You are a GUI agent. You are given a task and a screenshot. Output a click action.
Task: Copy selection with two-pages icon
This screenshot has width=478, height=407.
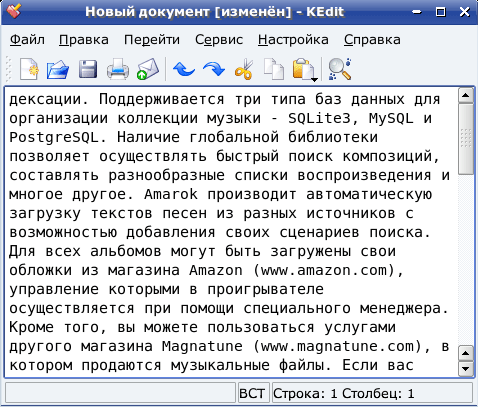pyautogui.click(x=274, y=69)
